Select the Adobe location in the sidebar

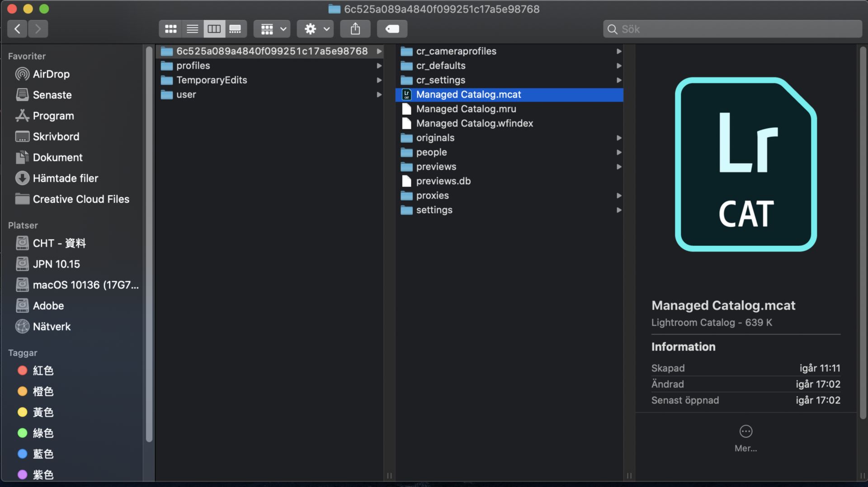pos(48,305)
